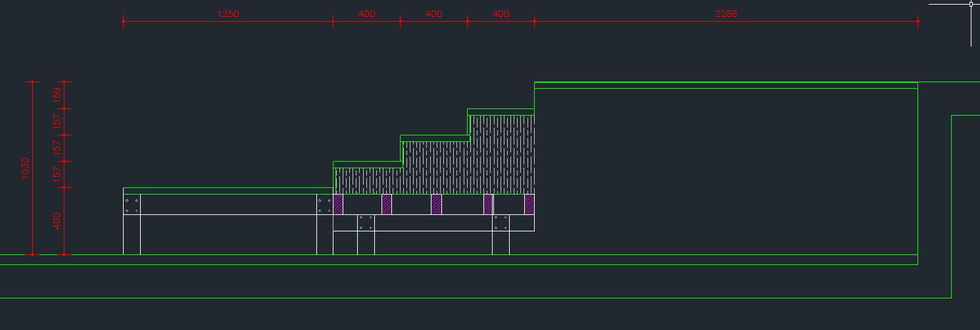The image size is (980, 330).
Task: Select the leftmost purple hatched joist block
Action: click(x=338, y=204)
